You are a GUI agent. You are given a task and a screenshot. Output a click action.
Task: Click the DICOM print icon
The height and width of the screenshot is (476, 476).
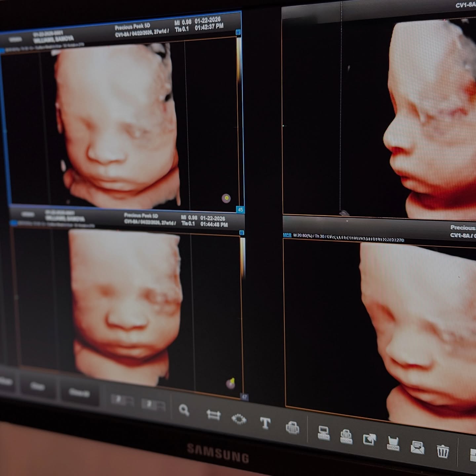point(346,436)
